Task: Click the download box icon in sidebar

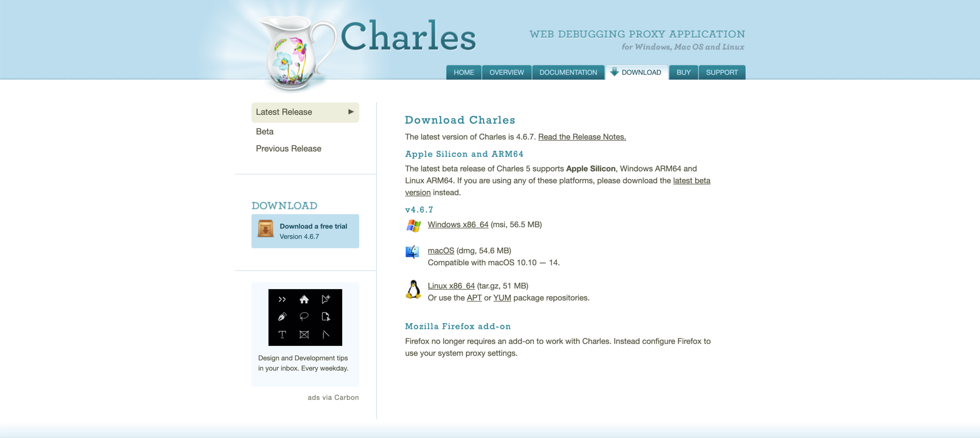Action: click(x=266, y=229)
